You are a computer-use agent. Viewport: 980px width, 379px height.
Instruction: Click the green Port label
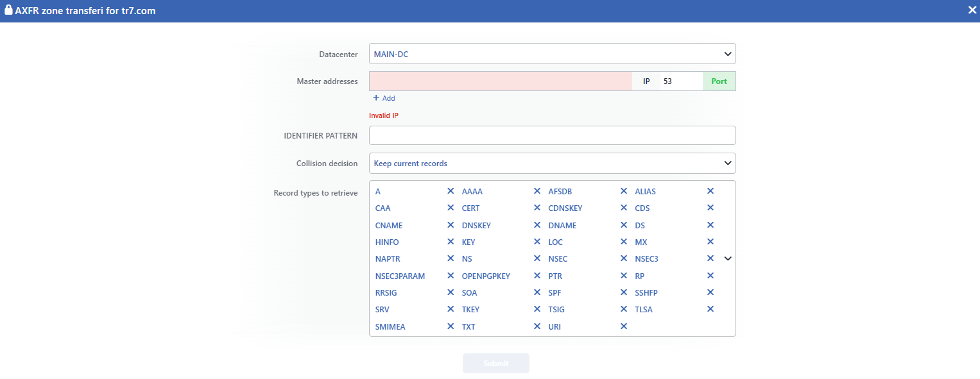pos(719,81)
